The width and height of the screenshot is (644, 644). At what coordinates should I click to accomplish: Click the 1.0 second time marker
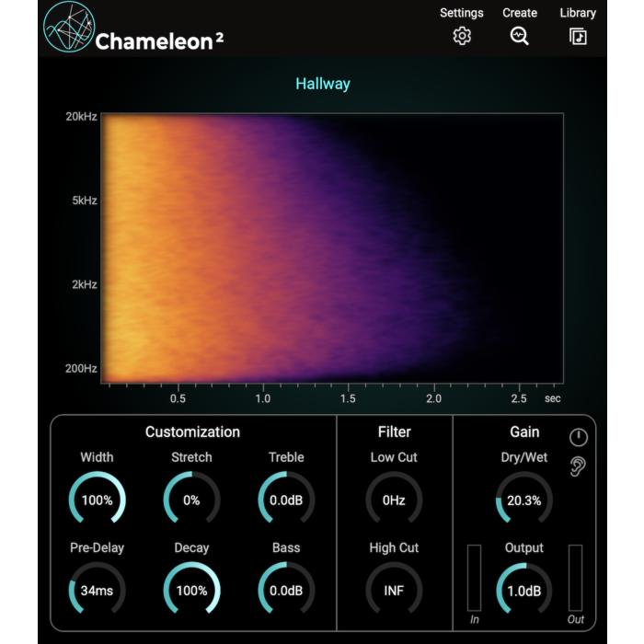tap(263, 398)
